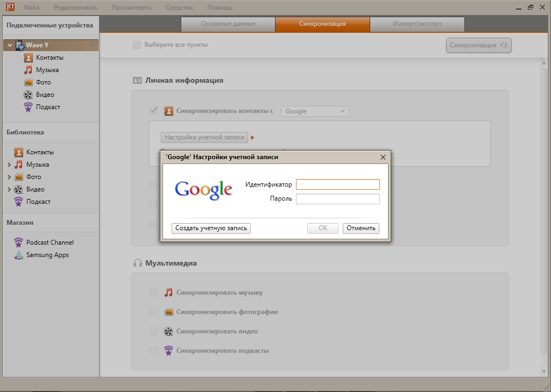Viewport: 551px width, 392px height.
Task: Expand Видео in Библиотека
Action: click(x=9, y=189)
